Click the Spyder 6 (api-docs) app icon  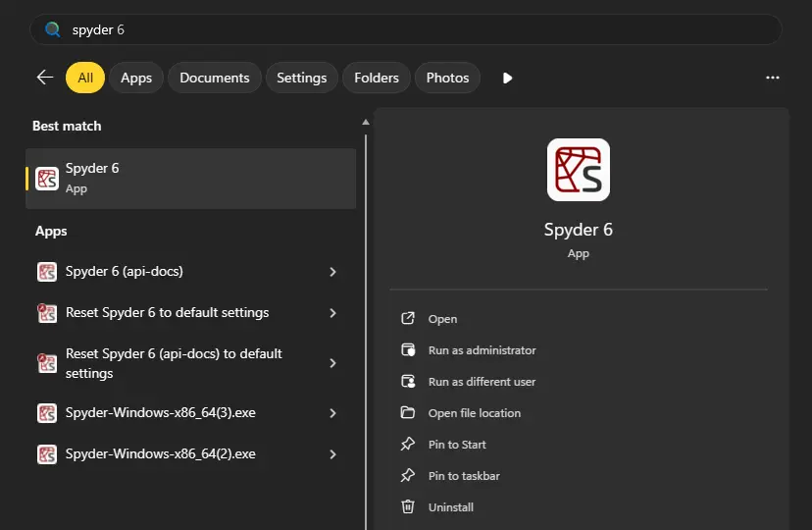tap(47, 272)
